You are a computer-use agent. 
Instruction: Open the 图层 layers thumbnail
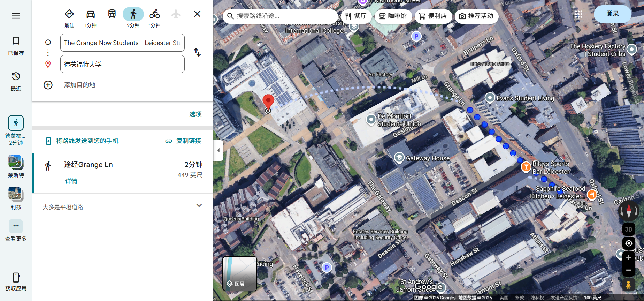tap(240, 274)
